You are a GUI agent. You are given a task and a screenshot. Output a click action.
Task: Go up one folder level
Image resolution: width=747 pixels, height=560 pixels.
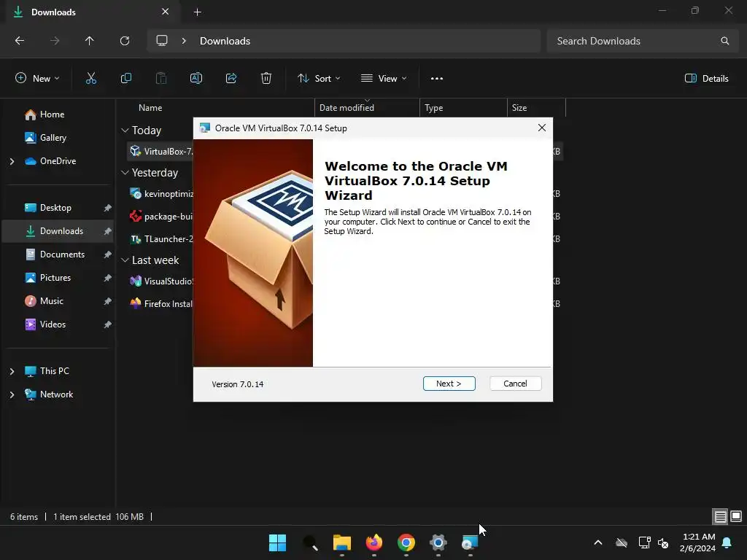[x=89, y=41]
